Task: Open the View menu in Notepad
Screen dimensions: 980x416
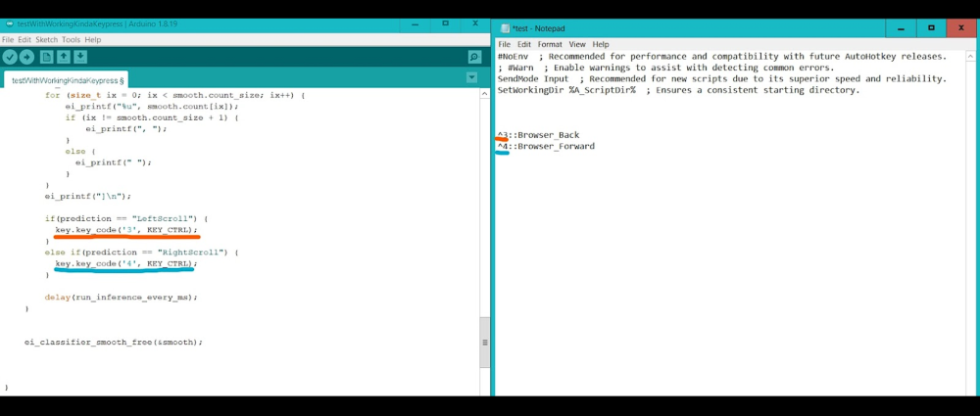Action: click(577, 44)
